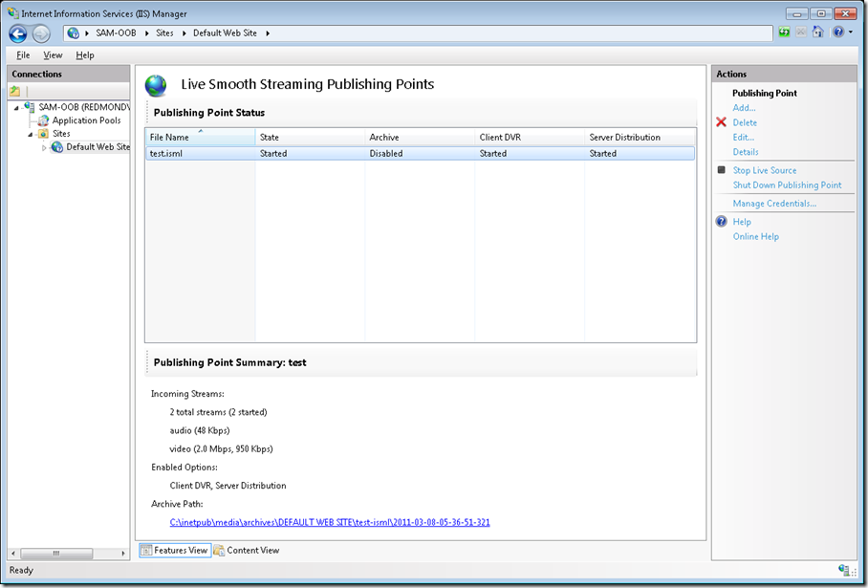
Task: Click the Stop icon beside Refresh
Action: click(800, 33)
